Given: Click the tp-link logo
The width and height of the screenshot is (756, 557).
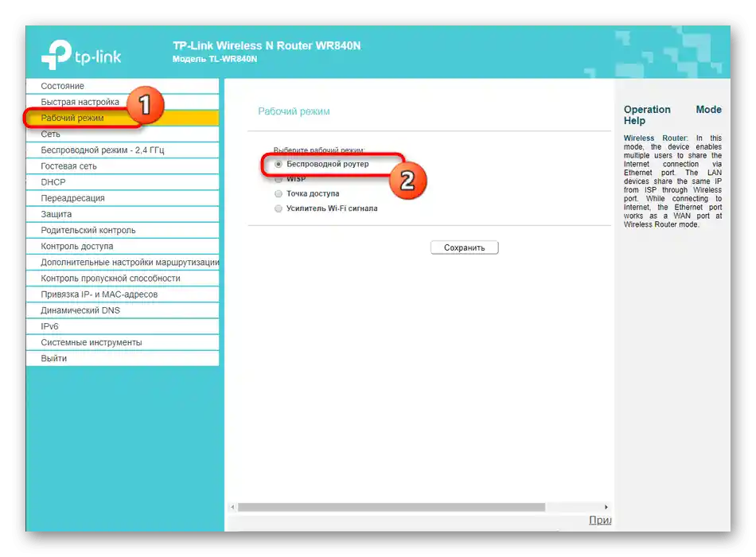Looking at the screenshot, I should (x=81, y=54).
